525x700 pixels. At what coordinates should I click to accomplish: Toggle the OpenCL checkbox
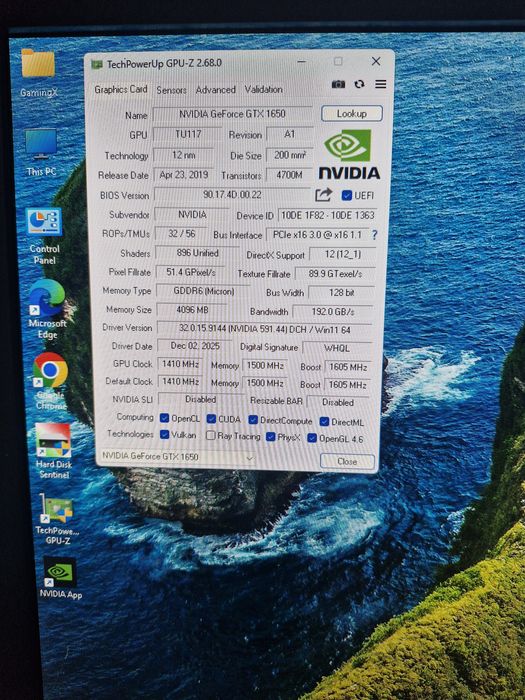[164, 418]
